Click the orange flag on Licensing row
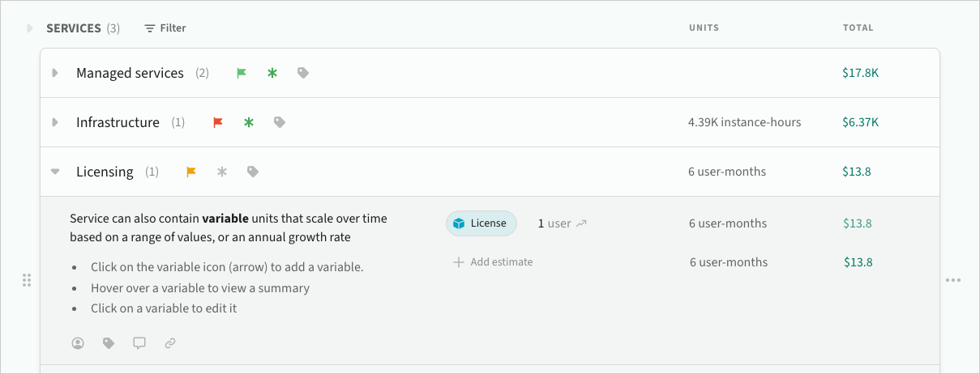The width and height of the screenshot is (980, 374). tap(191, 172)
